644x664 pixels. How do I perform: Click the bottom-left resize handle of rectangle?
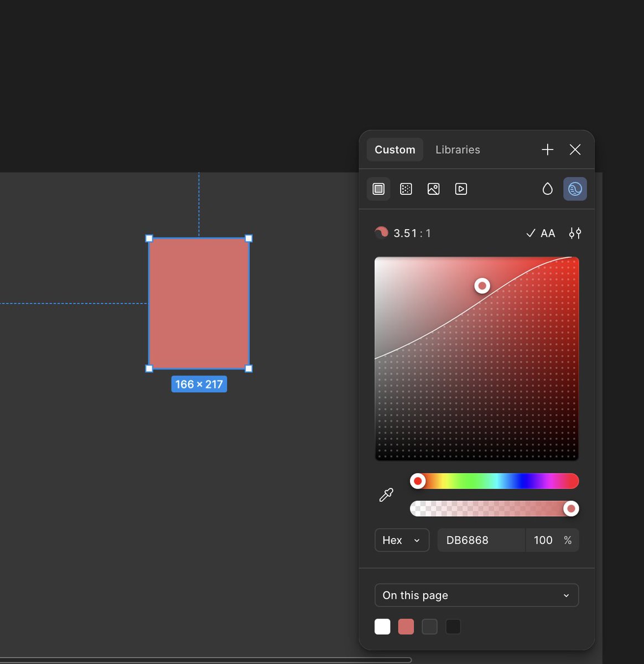pos(149,369)
